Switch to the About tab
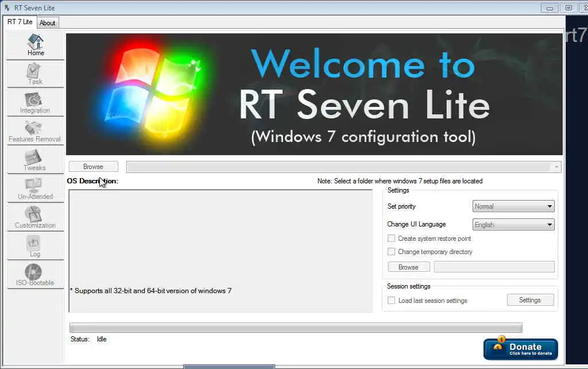 pyautogui.click(x=47, y=23)
